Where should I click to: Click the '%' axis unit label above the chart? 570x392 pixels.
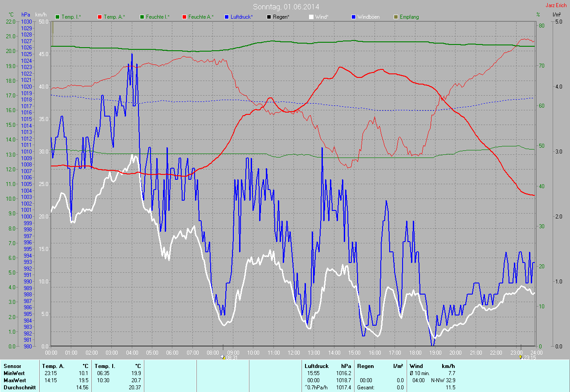click(538, 15)
